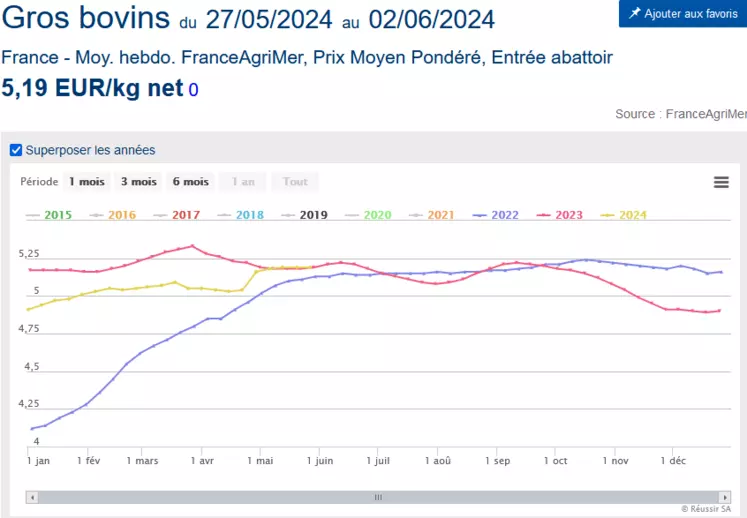Toggle the 2016 series in legend
This screenshot has width=747, height=518.
[x=113, y=215]
